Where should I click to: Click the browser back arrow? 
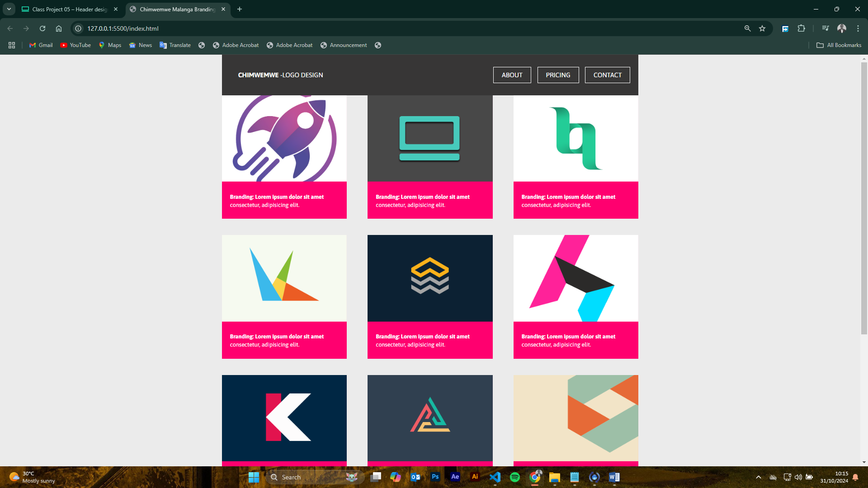coord(10,28)
